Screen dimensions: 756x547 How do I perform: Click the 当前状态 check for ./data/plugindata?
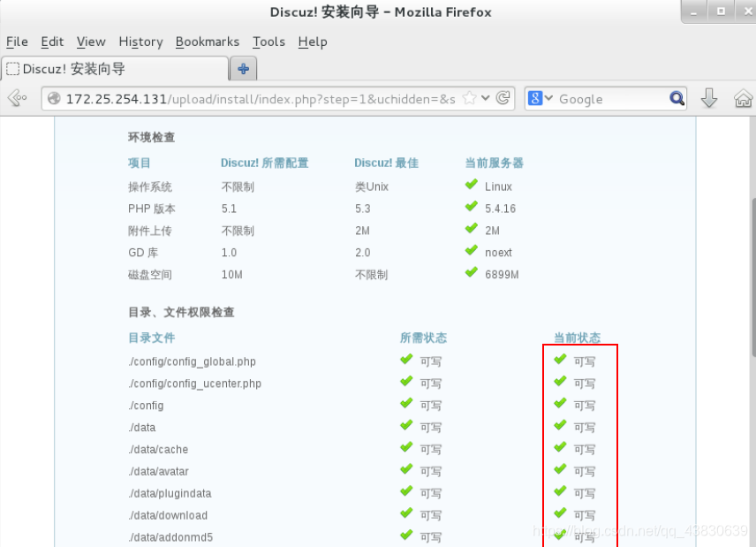(560, 491)
